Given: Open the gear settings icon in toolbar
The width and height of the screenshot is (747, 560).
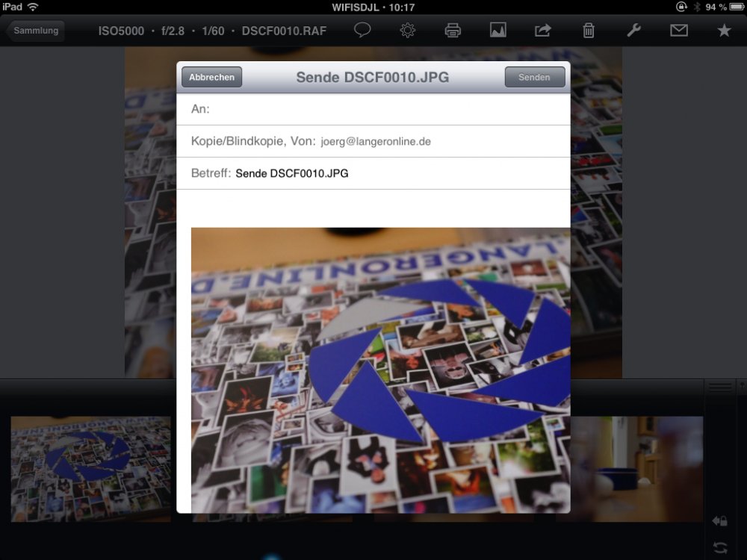Looking at the screenshot, I should pos(407,31).
